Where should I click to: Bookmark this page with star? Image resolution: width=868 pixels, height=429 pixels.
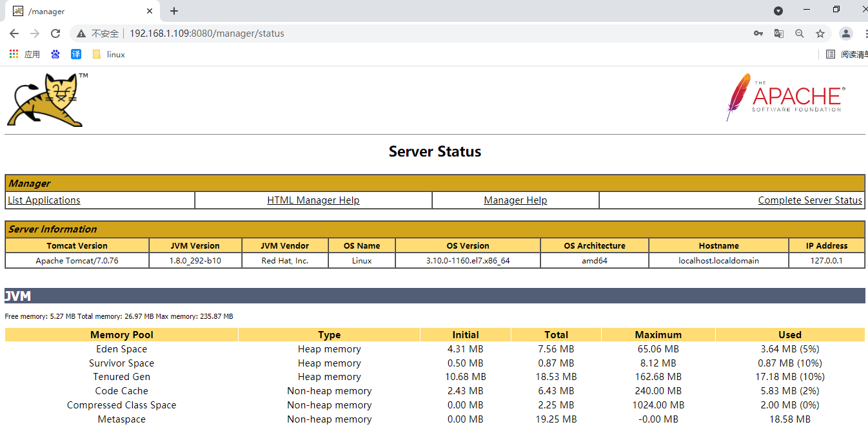tap(820, 33)
